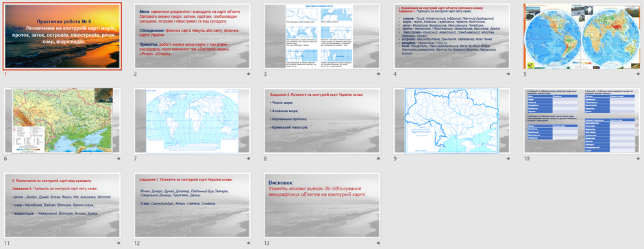Click slide number label '7'
The image size is (644, 249).
(x=135, y=159)
